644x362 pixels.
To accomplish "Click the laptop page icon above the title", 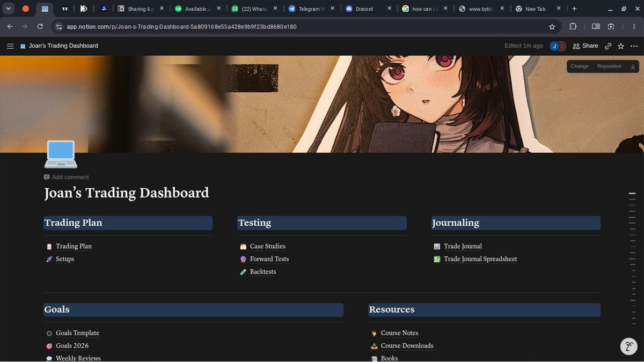I will [61, 154].
